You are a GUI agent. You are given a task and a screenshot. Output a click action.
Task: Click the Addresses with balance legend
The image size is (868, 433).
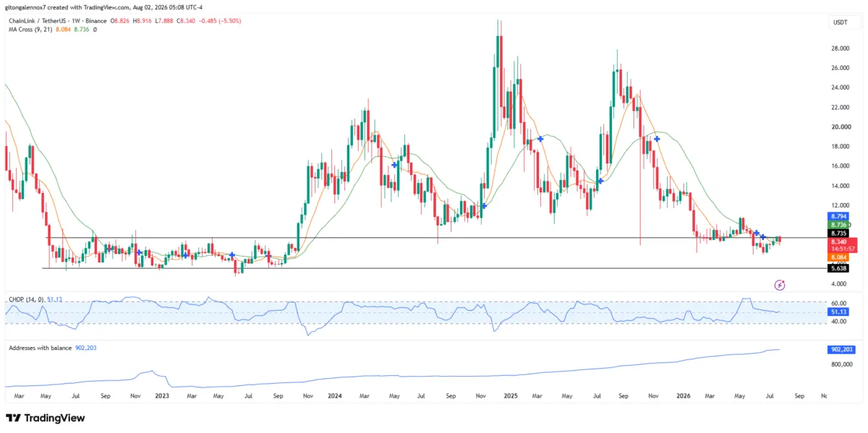(x=40, y=348)
